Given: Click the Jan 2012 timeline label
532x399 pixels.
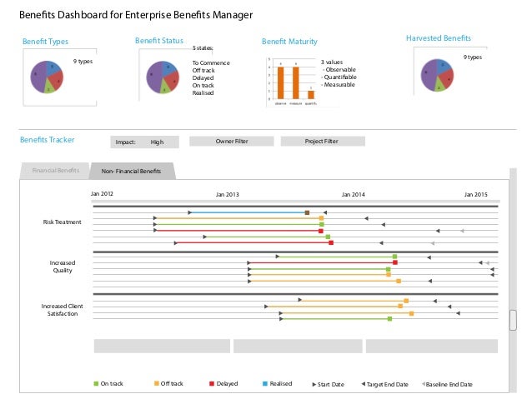Looking at the screenshot, I should (x=102, y=193).
